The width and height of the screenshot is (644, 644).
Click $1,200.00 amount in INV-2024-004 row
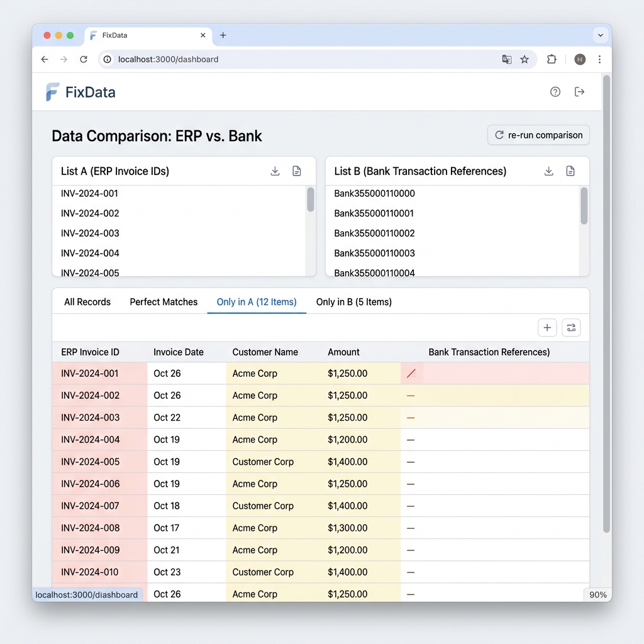point(347,440)
